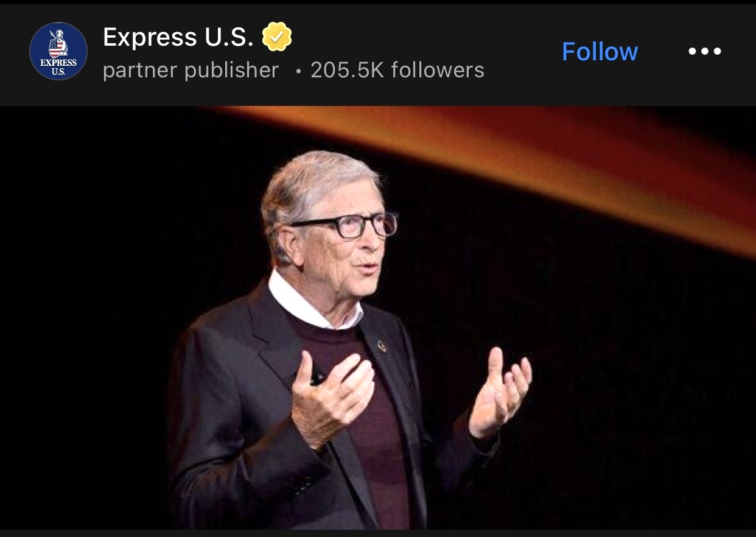Open the article photo of the speaker
Viewport: 756px width, 537px height.
[x=377, y=317]
